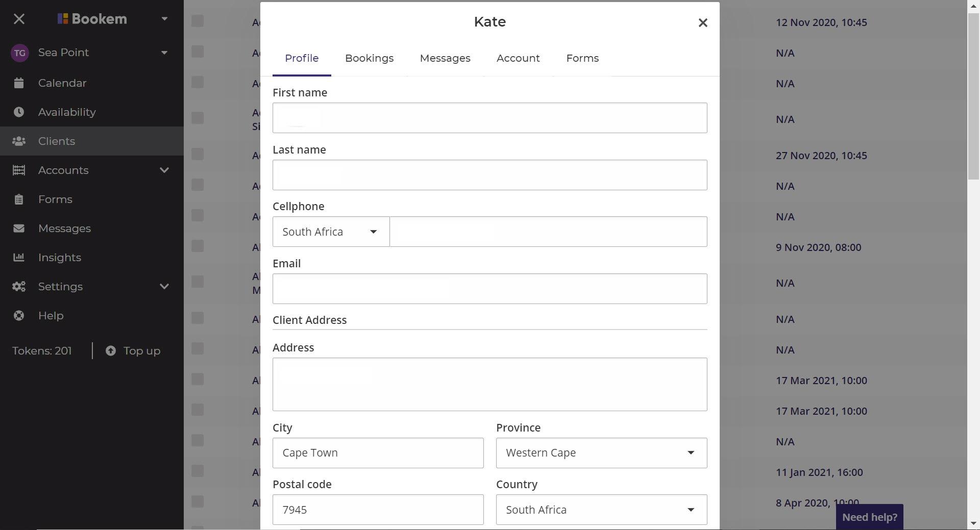This screenshot has width=980, height=530.
Task: Check the first client checkbox in the list
Action: coord(198,21)
